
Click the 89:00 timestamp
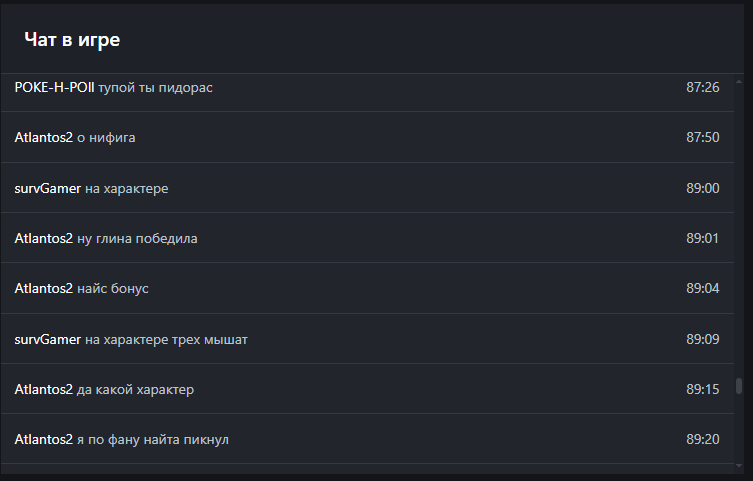702,188
